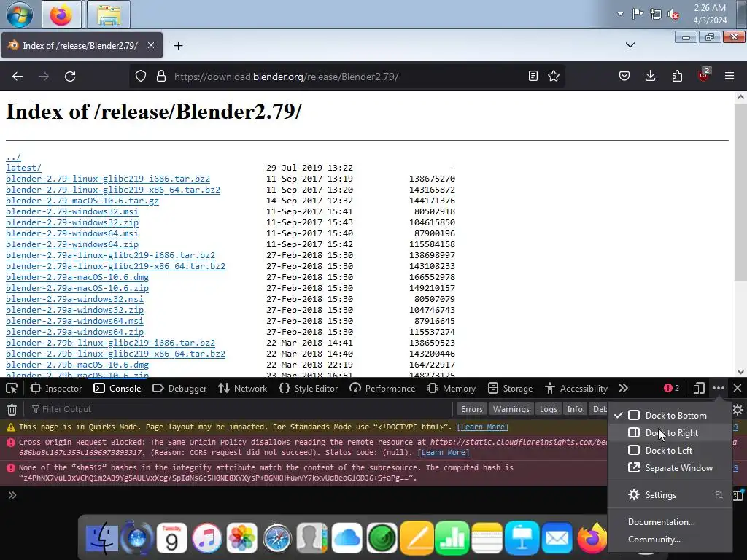Open the Photos app dock icon
Viewport: 747px width, 560px height.
pos(241,539)
